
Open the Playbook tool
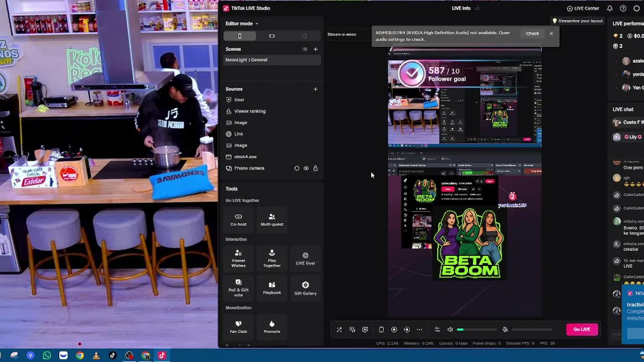coord(272,288)
